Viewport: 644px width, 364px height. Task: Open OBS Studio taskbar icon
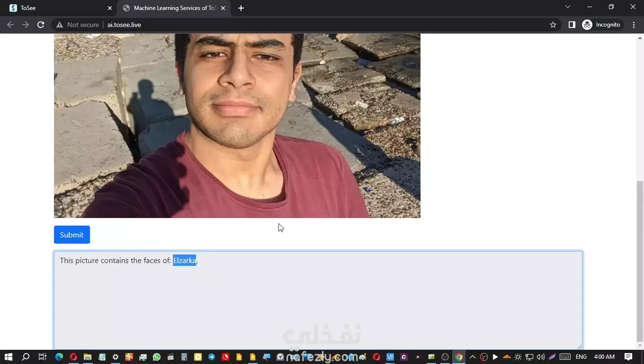click(x=445, y=357)
